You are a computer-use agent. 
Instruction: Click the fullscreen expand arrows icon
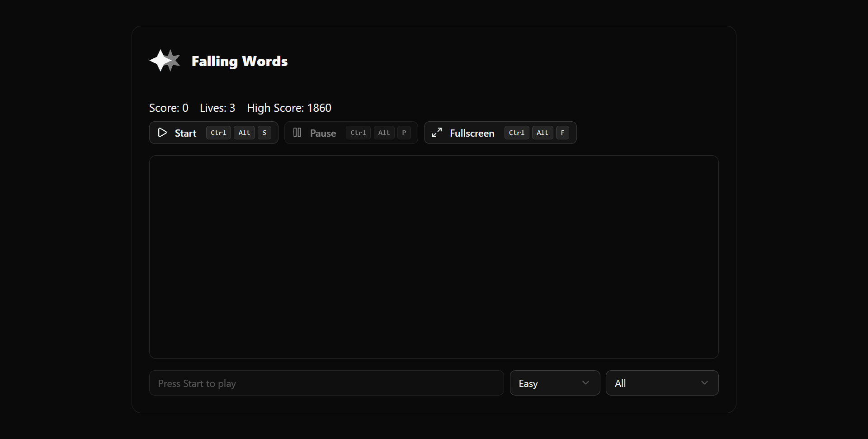436,133
